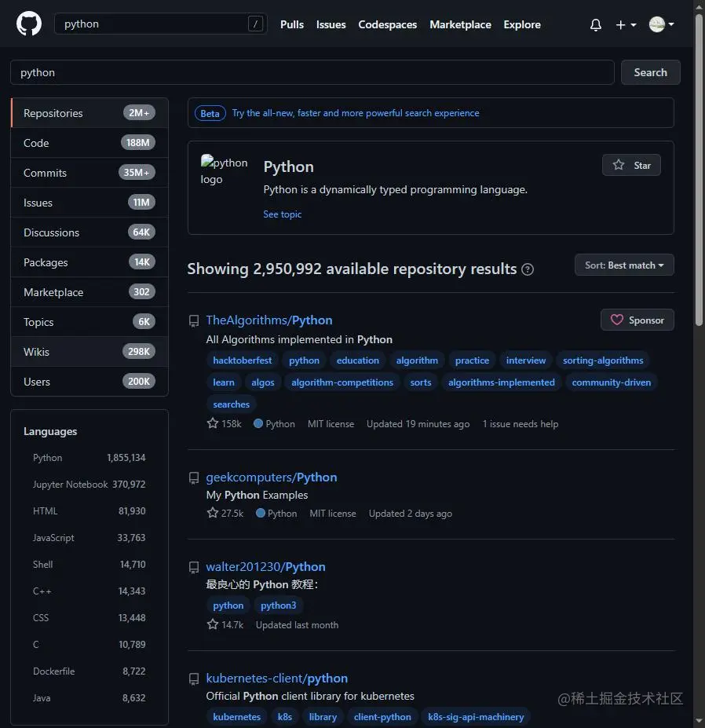This screenshot has width=705, height=728.
Task: Click the python logo image in topic card
Action: [224, 170]
